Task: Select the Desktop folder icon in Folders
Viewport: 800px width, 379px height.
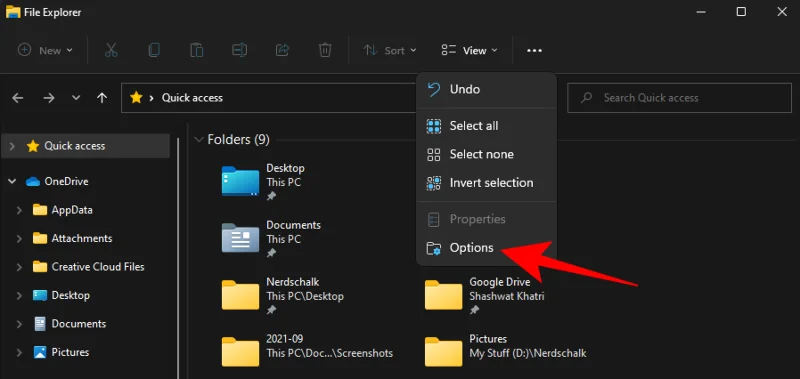Action: point(240,181)
